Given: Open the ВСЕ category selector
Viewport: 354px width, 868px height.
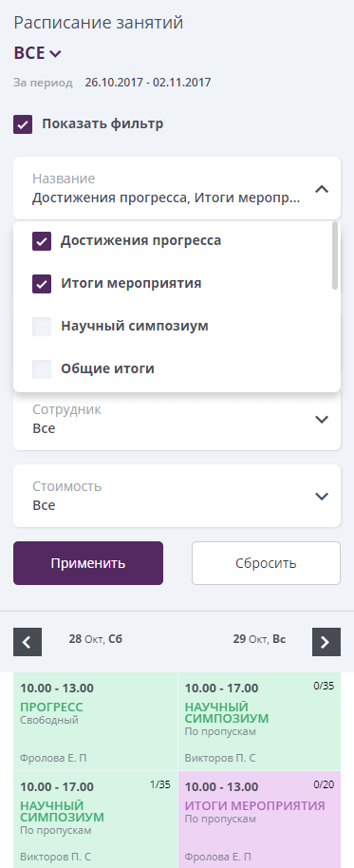Looking at the screenshot, I should 38,53.
